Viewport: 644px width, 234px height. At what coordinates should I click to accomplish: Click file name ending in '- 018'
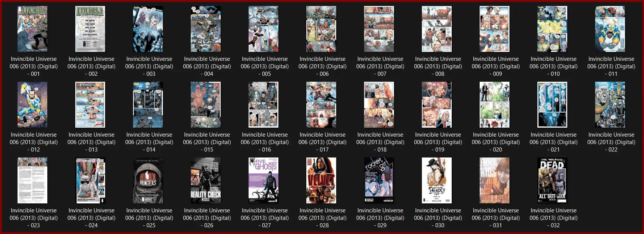pyautogui.click(x=380, y=142)
